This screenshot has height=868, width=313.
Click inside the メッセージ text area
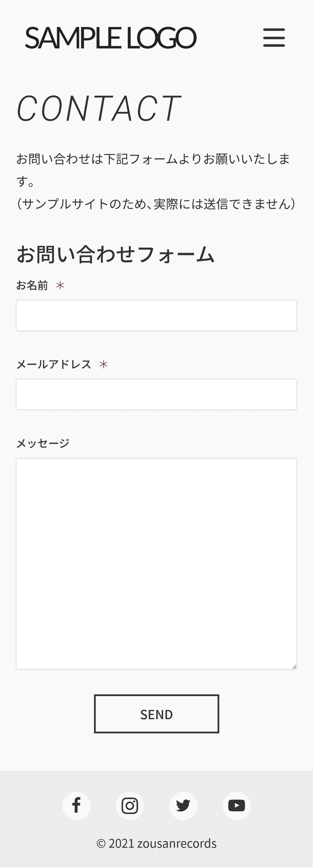pyautogui.click(x=156, y=563)
